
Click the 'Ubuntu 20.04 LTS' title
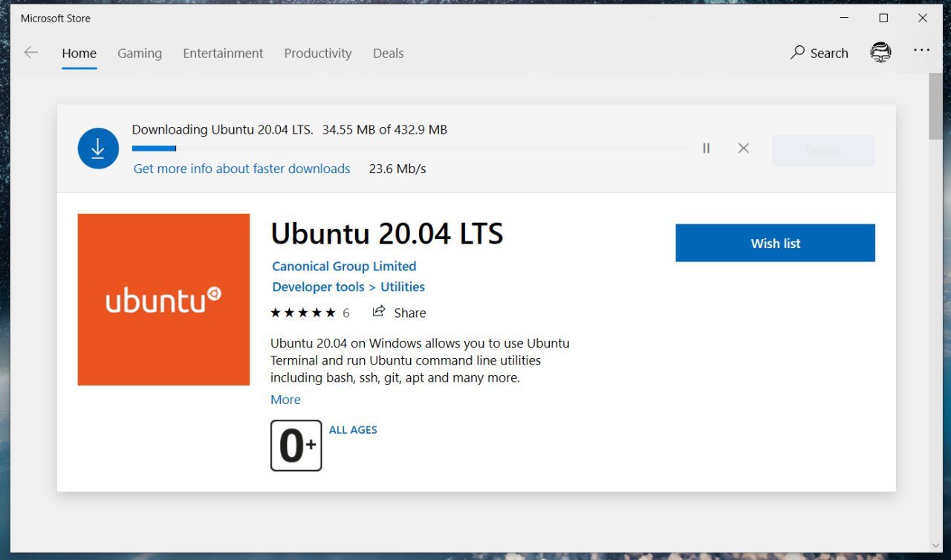click(387, 234)
